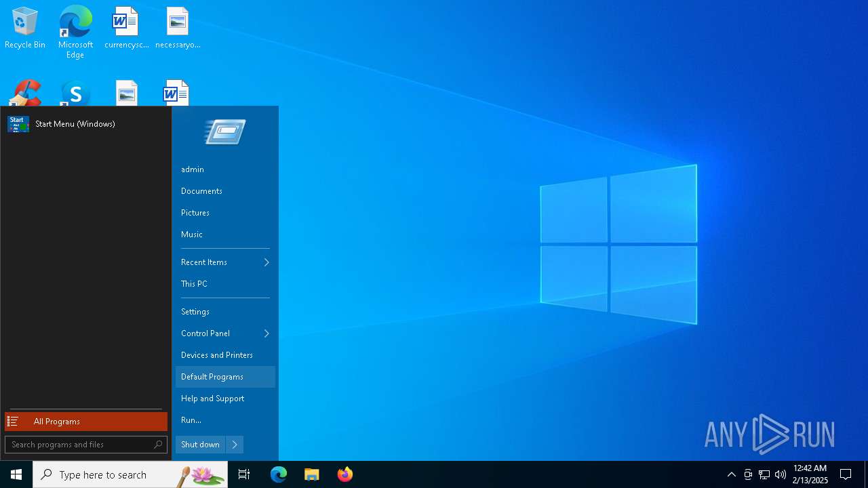Viewport: 868px width, 488px height.
Task: Click the user account picture icon
Action: pyautogui.click(x=225, y=132)
